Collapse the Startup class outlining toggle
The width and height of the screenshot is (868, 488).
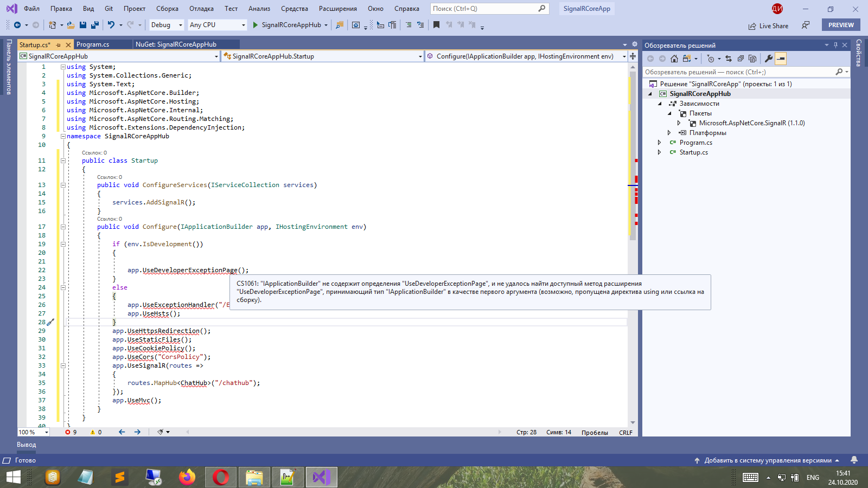(63, 160)
